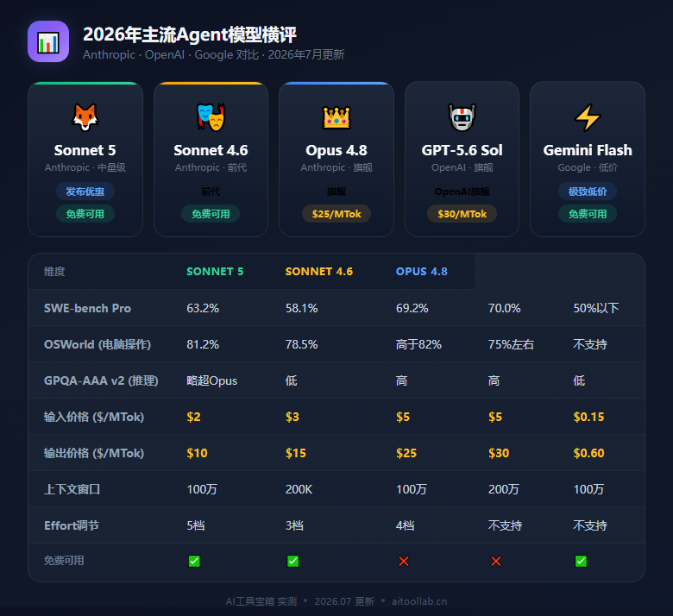
Task: Click the 75%左右 cell
Action: (511, 344)
